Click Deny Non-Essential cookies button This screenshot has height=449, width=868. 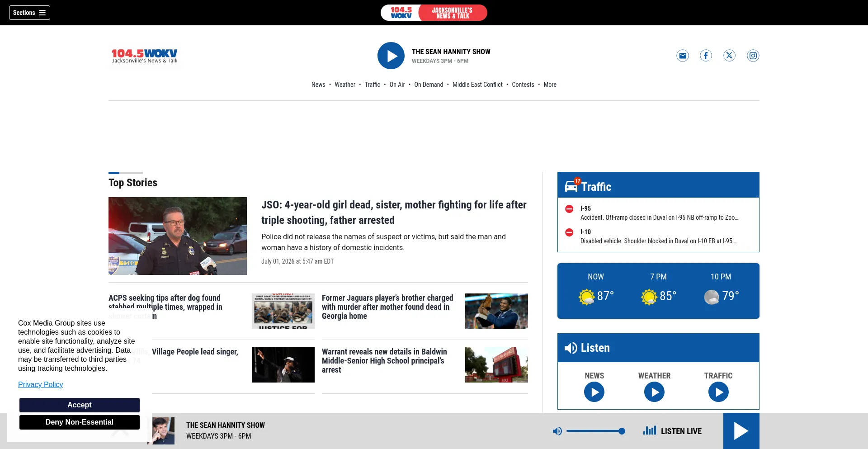(x=80, y=422)
